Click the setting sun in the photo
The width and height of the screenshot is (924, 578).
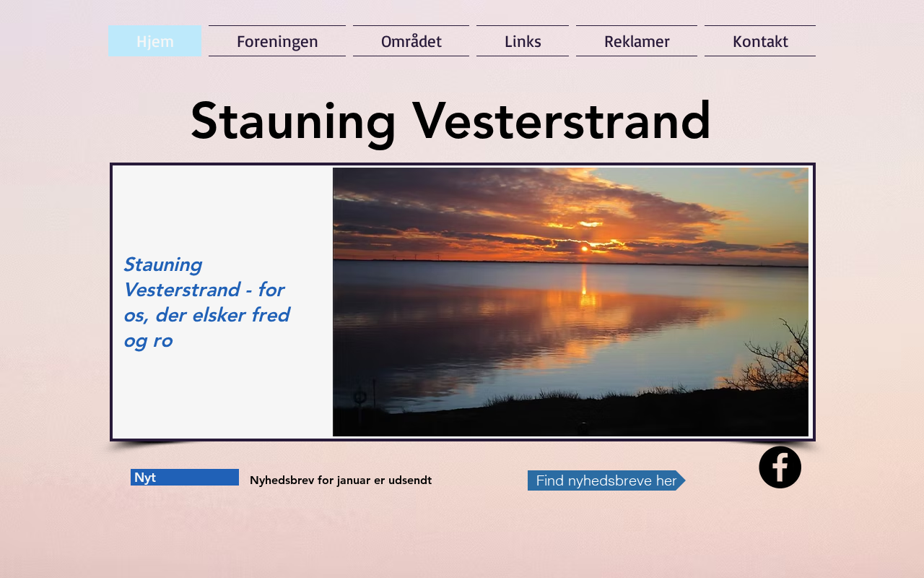tap(584, 249)
